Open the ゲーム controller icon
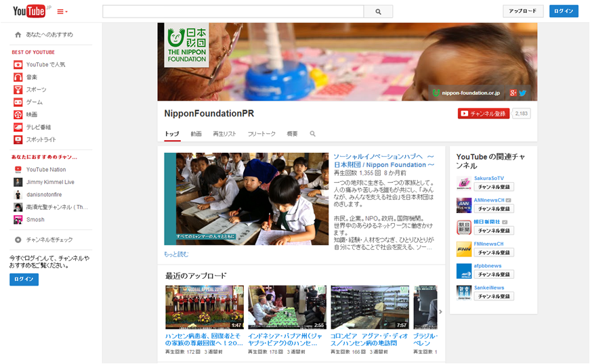 click(18, 101)
